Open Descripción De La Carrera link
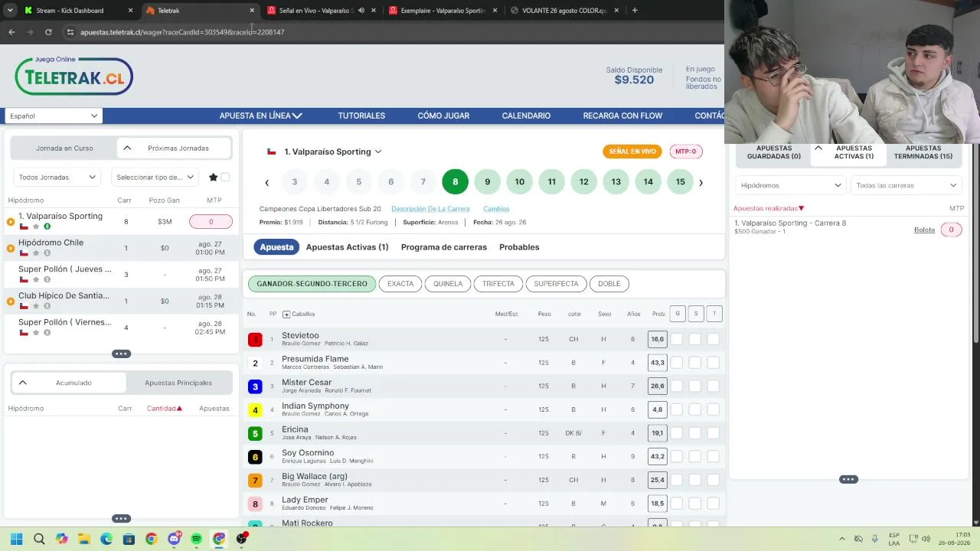The height and width of the screenshot is (551, 980). coord(430,209)
